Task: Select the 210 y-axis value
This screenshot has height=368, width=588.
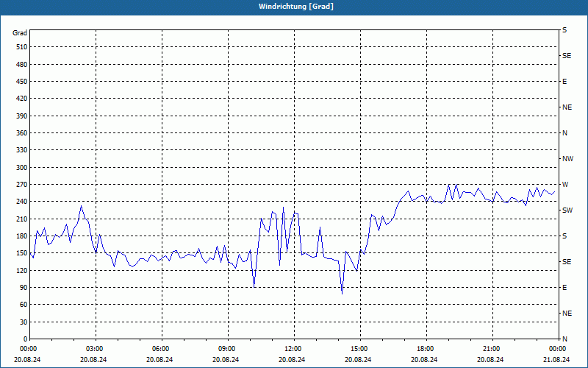Action: click(x=22, y=219)
